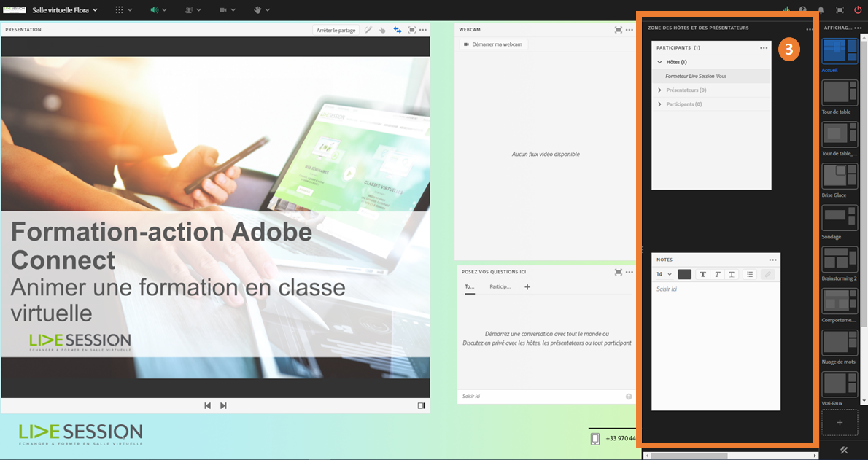Open Webcam pod options menu
Image resolution: width=868 pixels, height=460 pixels.
pos(629,30)
